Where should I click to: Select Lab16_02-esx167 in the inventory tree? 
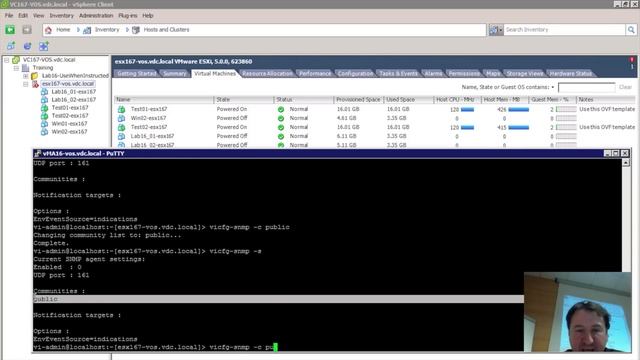click(x=73, y=100)
